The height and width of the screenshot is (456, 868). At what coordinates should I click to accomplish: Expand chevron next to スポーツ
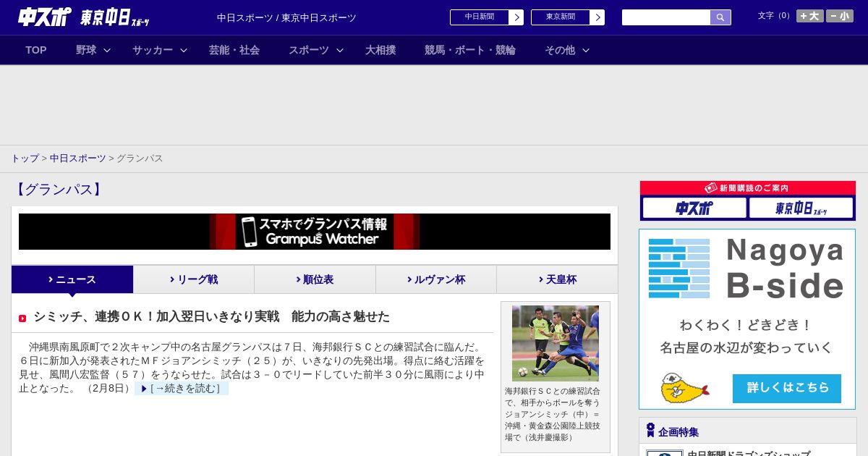340,50
